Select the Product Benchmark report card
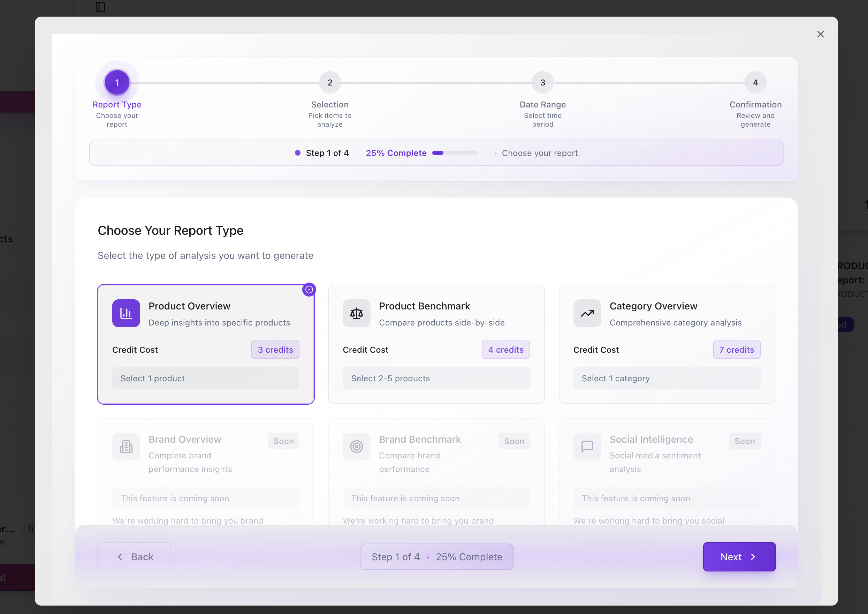Screen dimensions: 868x614 [x=436, y=344]
